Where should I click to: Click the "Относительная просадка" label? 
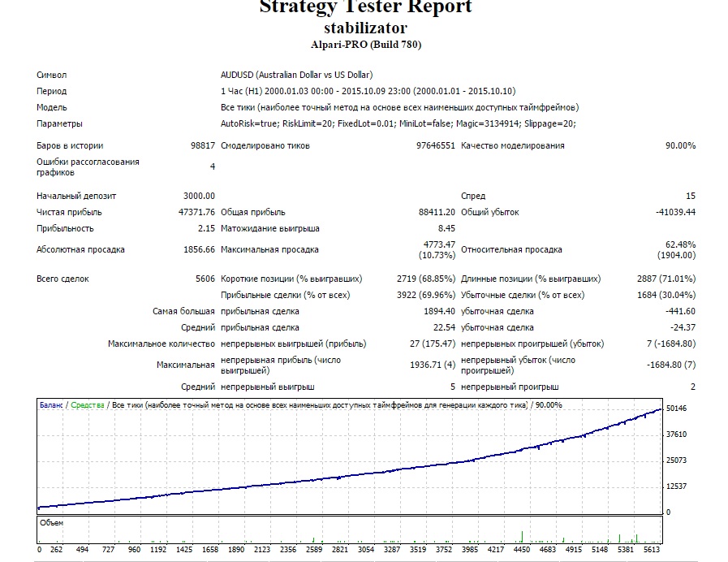511,249
